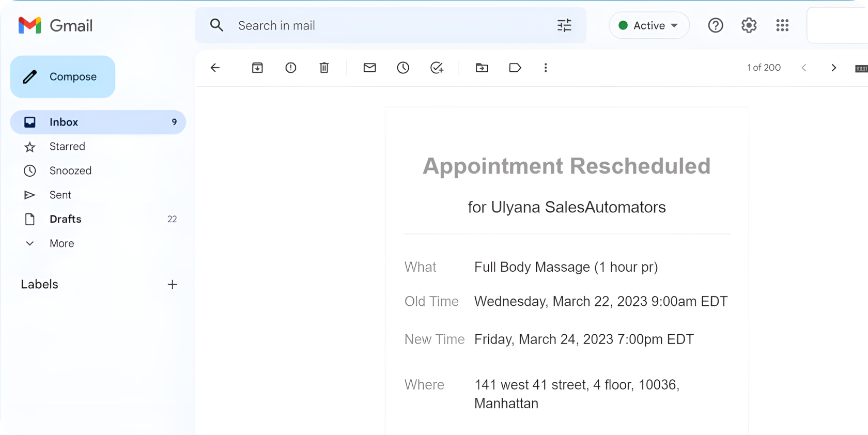Snooze this email with clock icon

click(403, 68)
